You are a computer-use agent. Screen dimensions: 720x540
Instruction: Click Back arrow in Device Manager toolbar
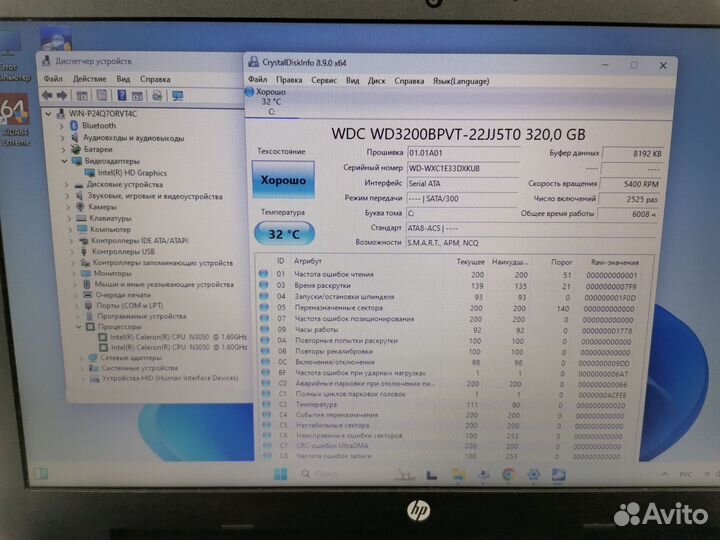tap(47, 96)
